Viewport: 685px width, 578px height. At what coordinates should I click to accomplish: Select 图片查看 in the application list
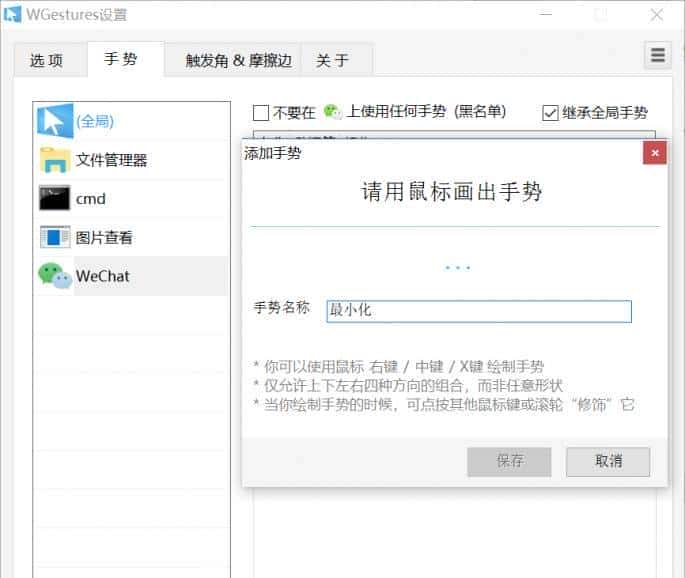[x=131, y=237]
